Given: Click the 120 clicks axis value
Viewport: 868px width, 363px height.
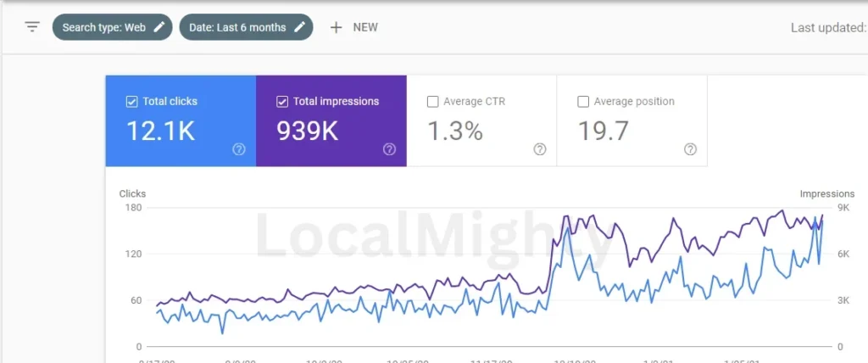Looking at the screenshot, I should tap(135, 254).
